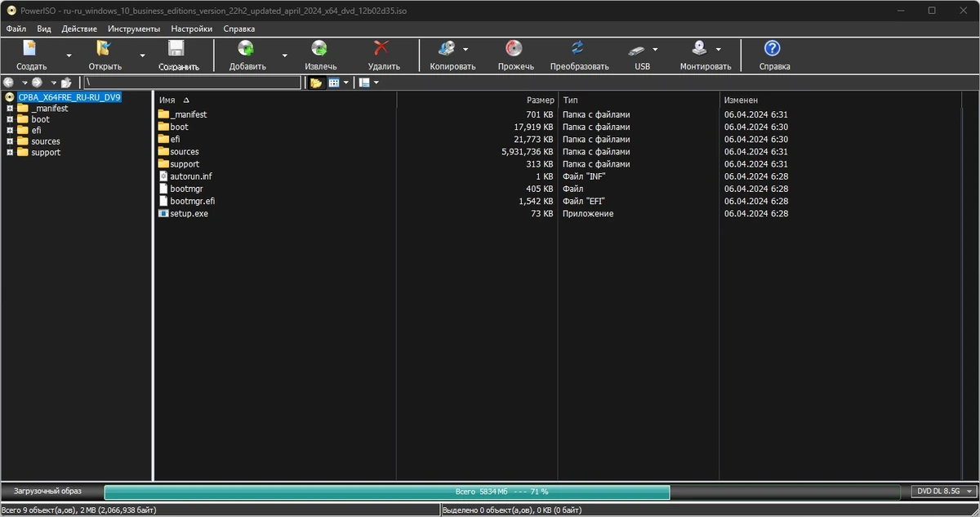Open the Действие menu
This screenshot has height=517, width=980.
(79, 29)
